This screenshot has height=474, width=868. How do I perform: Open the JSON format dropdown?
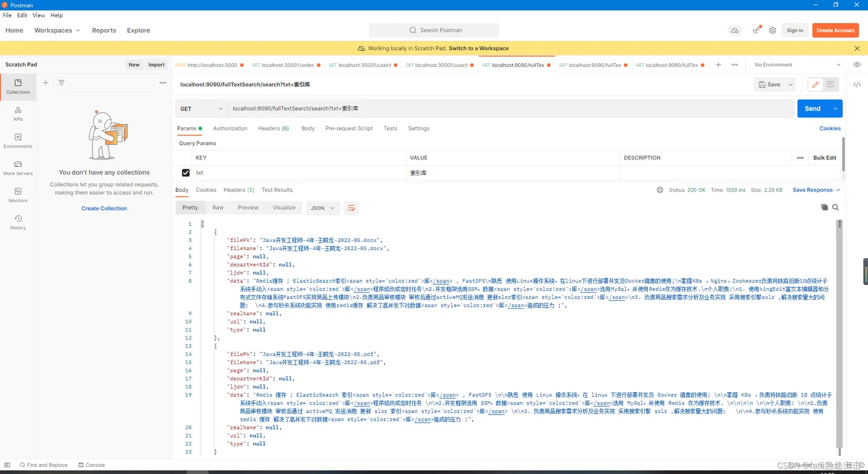tap(323, 208)
